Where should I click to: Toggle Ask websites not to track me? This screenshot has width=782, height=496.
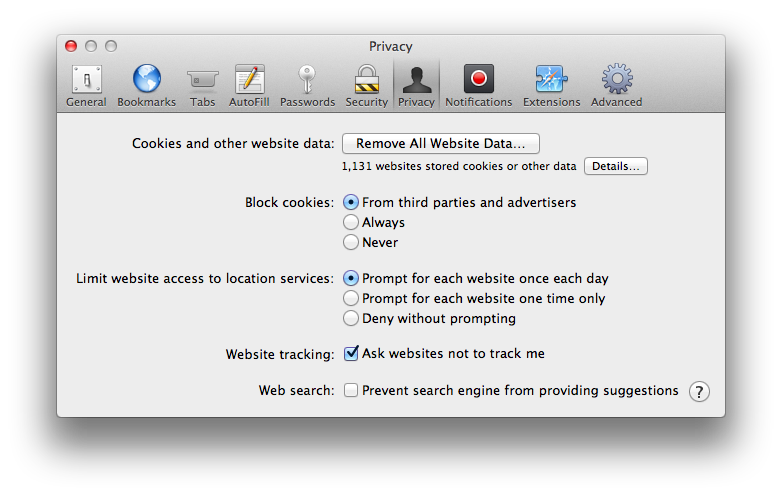351,353
